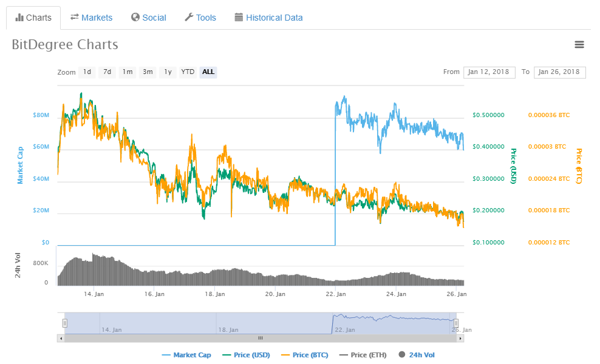Click the $80M market cap axis label
The height and width of the screenshot is (364, 600).
41,115
